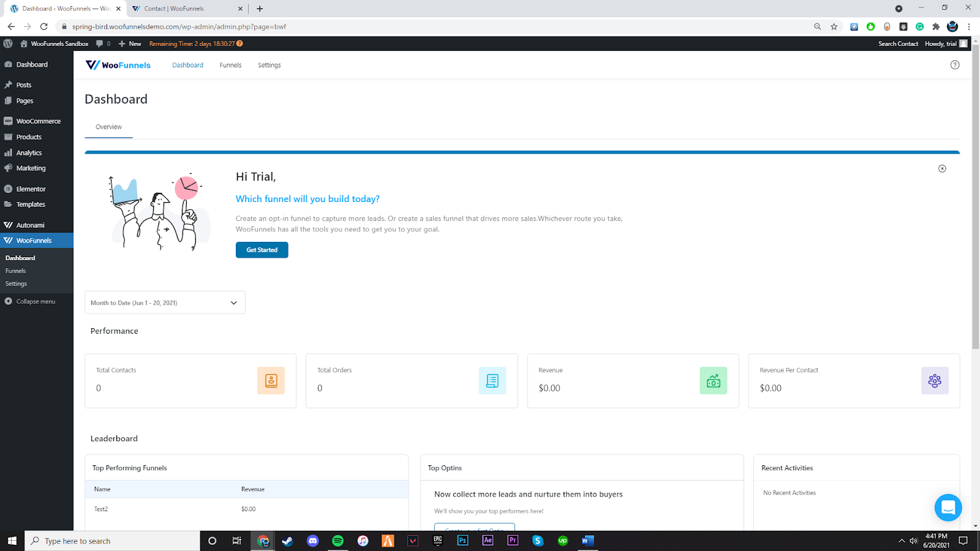Reload the current browser page

tap(43, 26)
